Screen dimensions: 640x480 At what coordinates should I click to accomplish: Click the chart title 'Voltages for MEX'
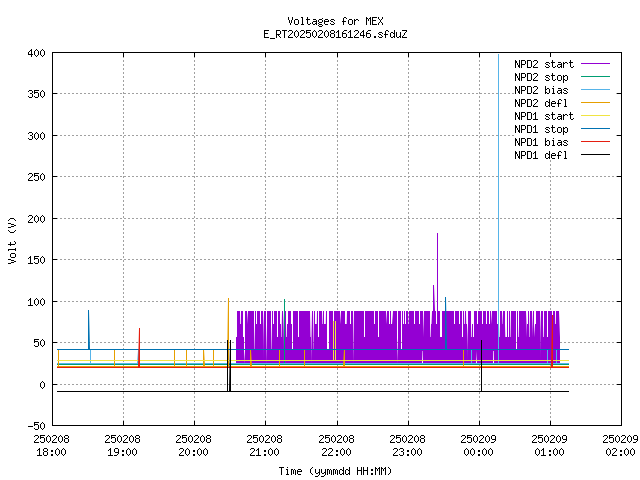335,21
